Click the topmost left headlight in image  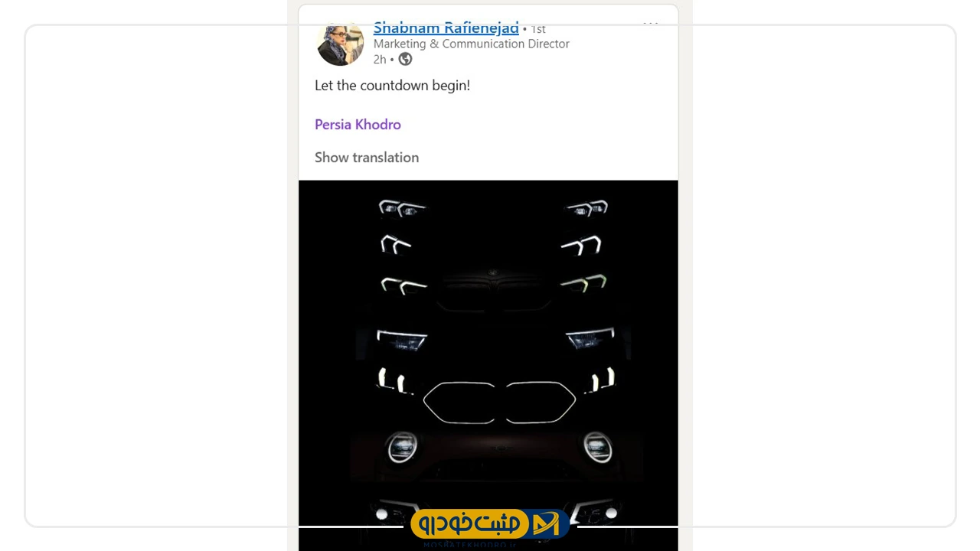[402, 207]
